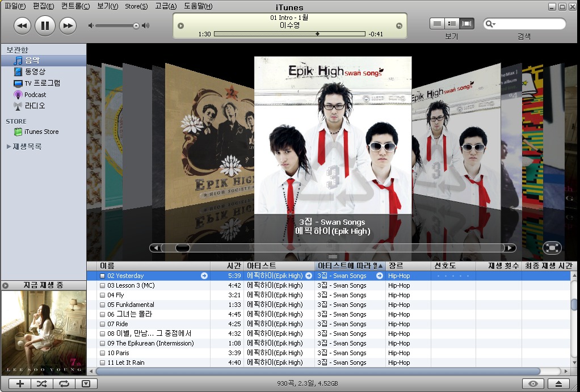Click the Swan Songs center album cover
Image resolution: width=580 pixels, height=392 pixels.
pyautogui.click(x=333, y=136)
